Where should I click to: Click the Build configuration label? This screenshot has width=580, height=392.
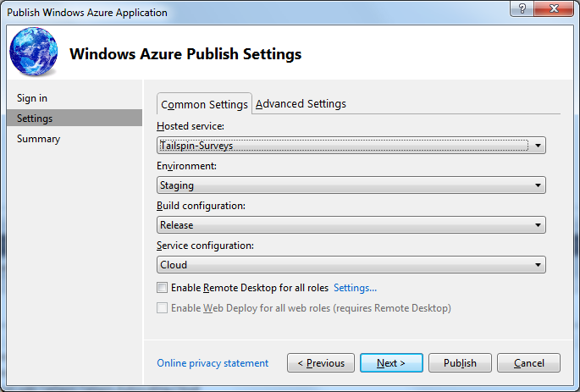(x=201, y=206)
